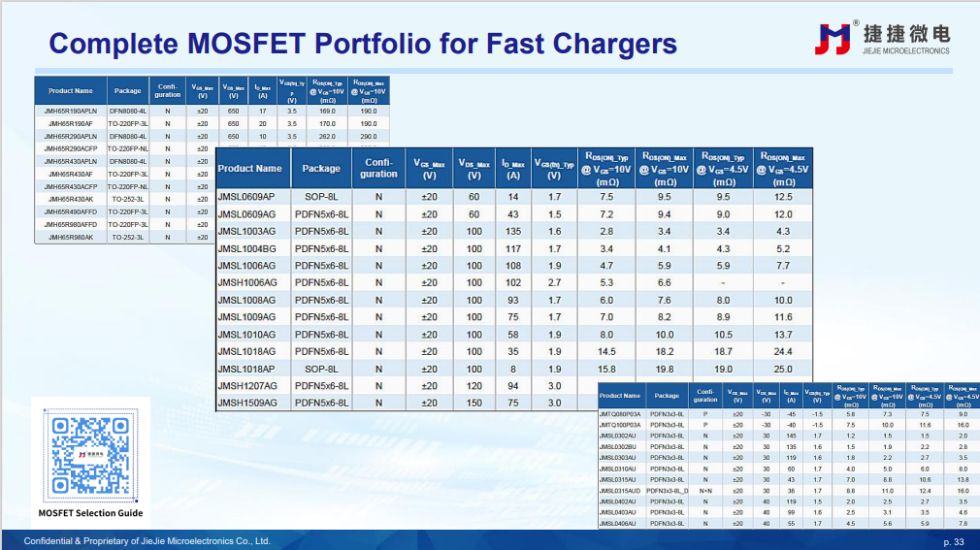Image resolution: width=980 pixels, height=550 pixels.
Task: Select JMSL0403AU in bottom-right table
Action: [617, 512]
